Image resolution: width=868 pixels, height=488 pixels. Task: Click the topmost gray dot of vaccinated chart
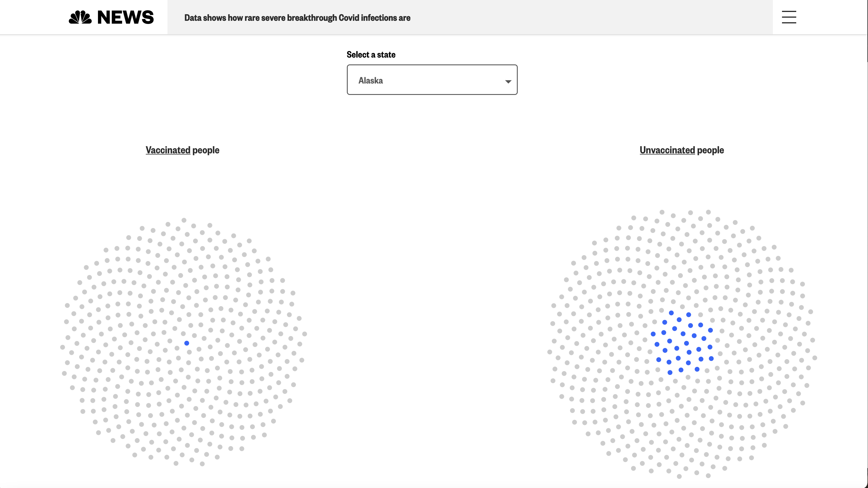184,220
